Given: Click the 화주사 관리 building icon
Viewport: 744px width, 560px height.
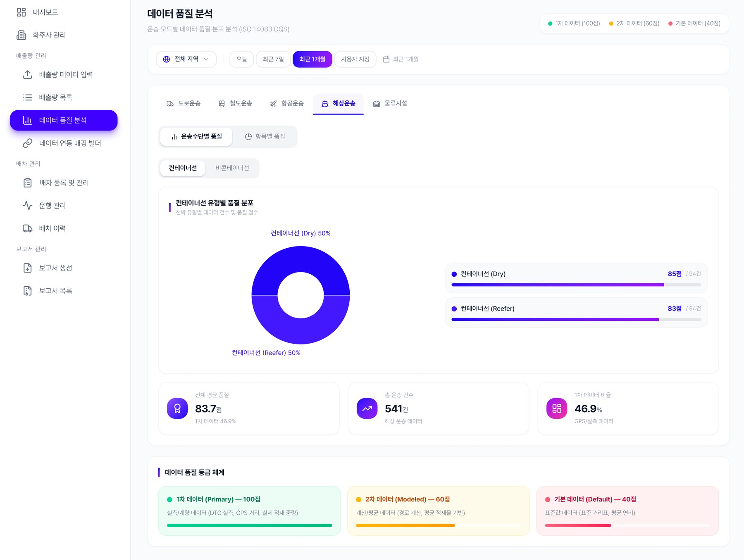Looking at the screenshot, I should (x=21, y=35).
